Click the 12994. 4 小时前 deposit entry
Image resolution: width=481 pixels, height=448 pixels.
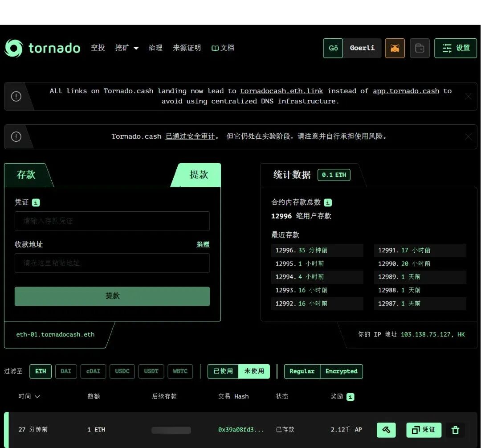317,277
